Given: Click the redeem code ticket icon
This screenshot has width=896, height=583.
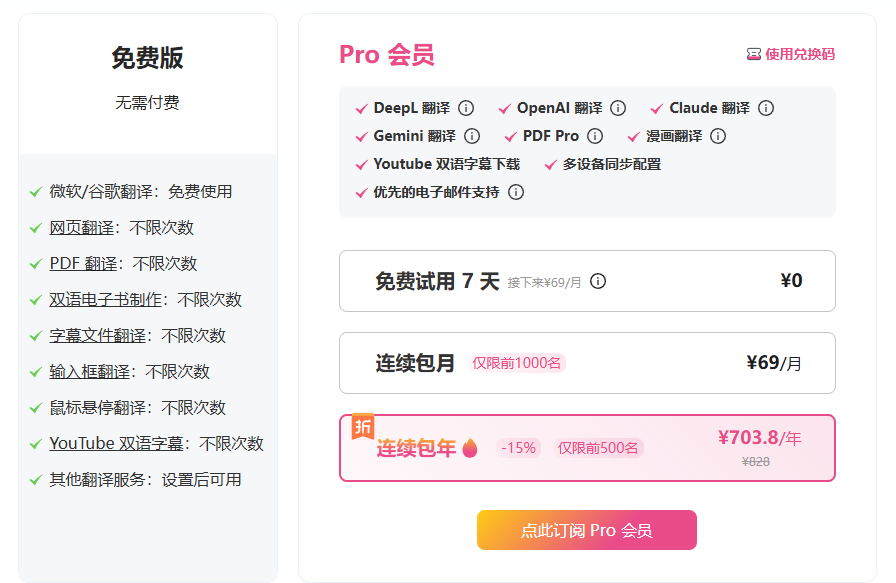Looking at the screenshot, I should point(754,54).
